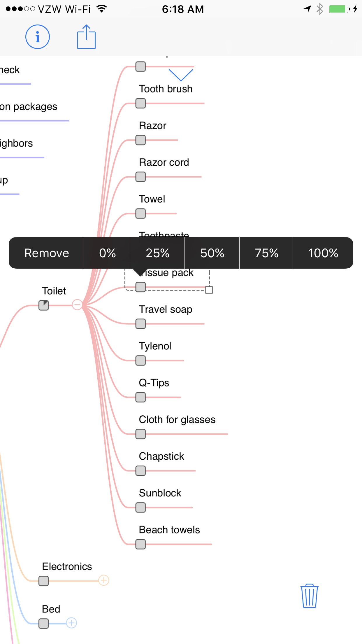Tap the resize handle on the selected Tissue pack node

coord(209,290)
